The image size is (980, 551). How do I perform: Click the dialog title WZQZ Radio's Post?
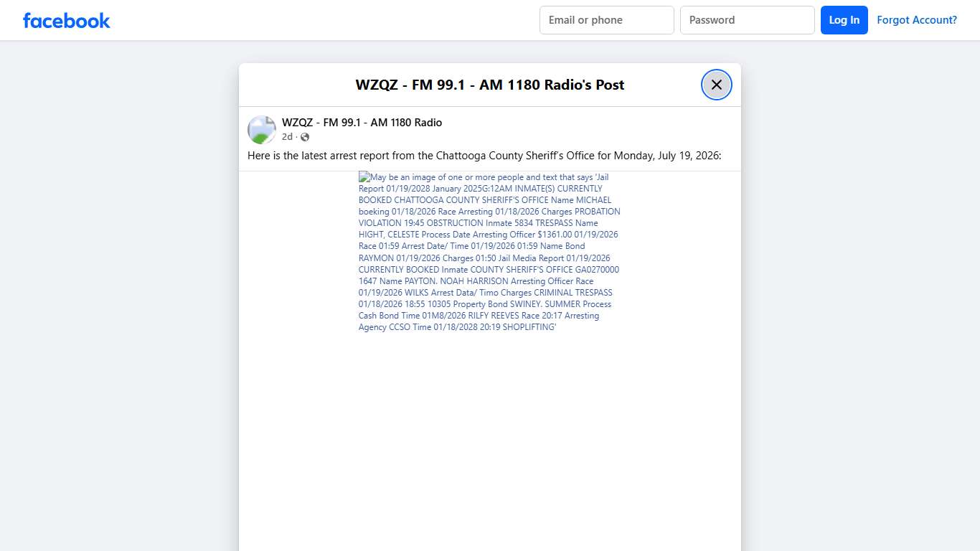490,85
